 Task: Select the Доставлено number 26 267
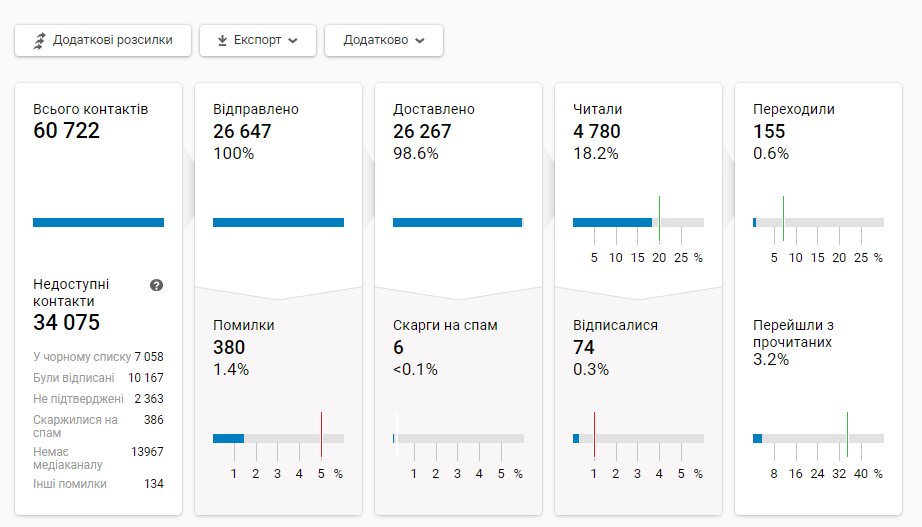(422, 131)
